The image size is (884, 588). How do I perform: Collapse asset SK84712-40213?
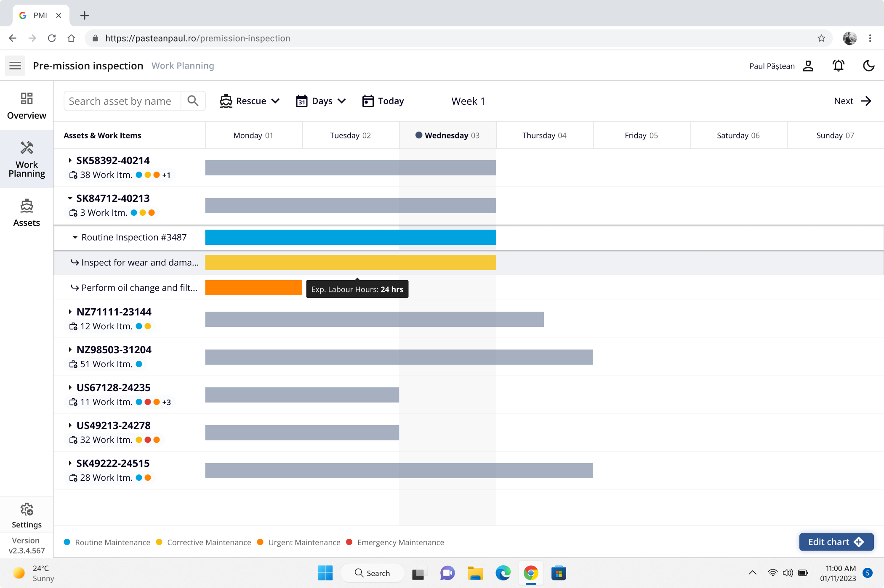pyautogui.click(x=70, y=198)
